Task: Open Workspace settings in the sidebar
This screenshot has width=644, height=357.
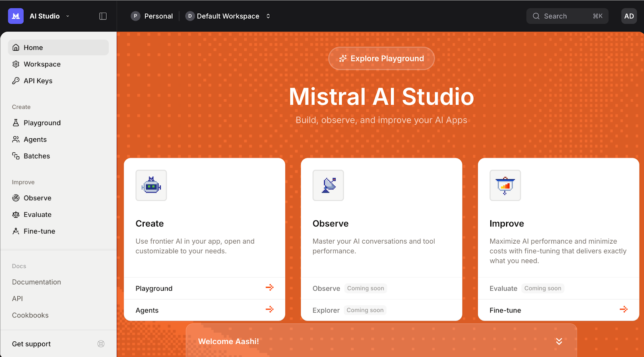Action: tap(58, 64)
